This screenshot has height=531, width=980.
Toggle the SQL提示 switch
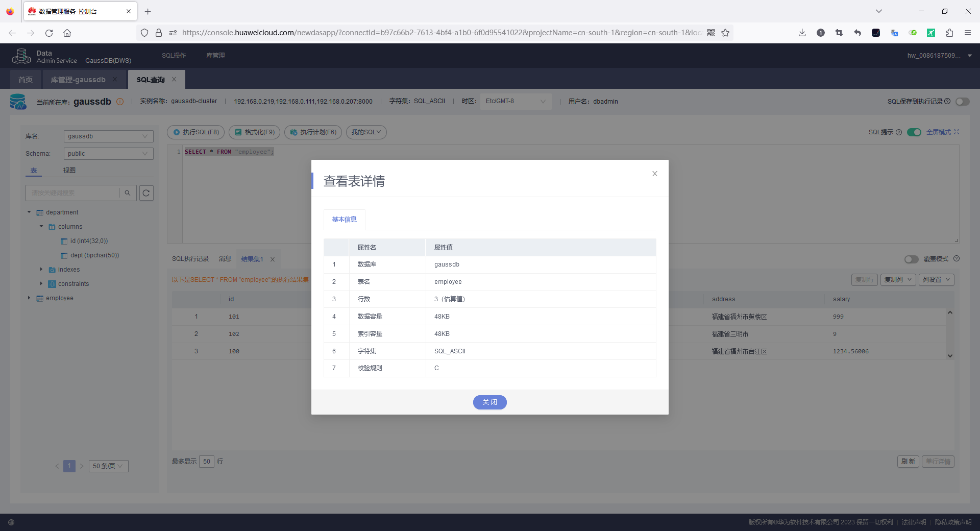pos(914,132)
